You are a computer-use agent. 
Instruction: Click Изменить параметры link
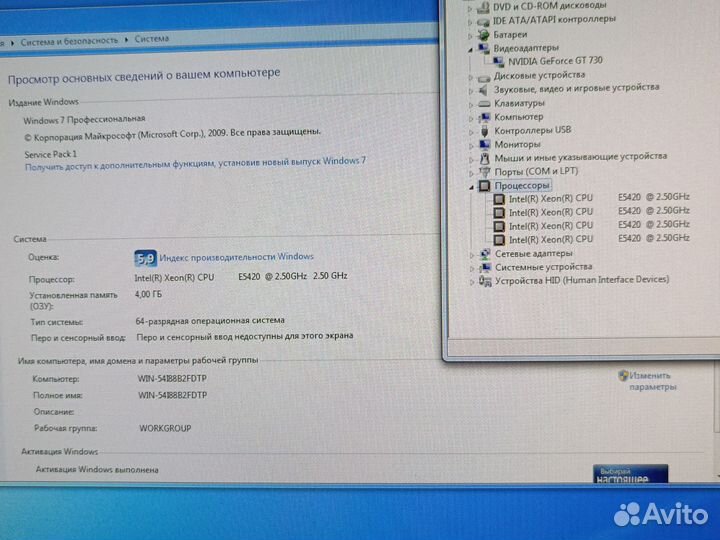coord(652,382)
